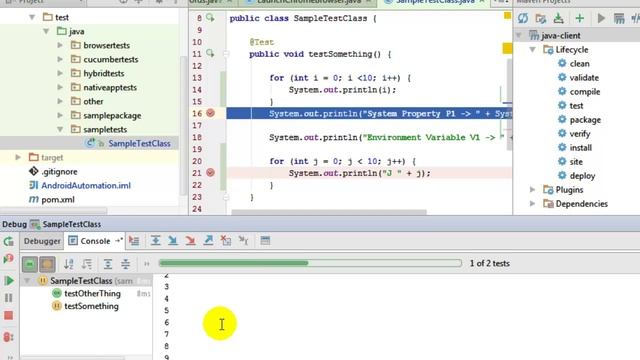640x360 pixels.
Task: Switch to the Debugger tab
Action: pyautogui.click(x=42, y=241)
